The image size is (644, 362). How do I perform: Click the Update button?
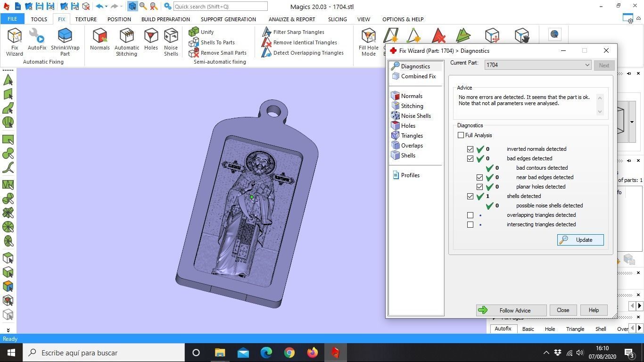pyautogui.click(x=580, y=240)
